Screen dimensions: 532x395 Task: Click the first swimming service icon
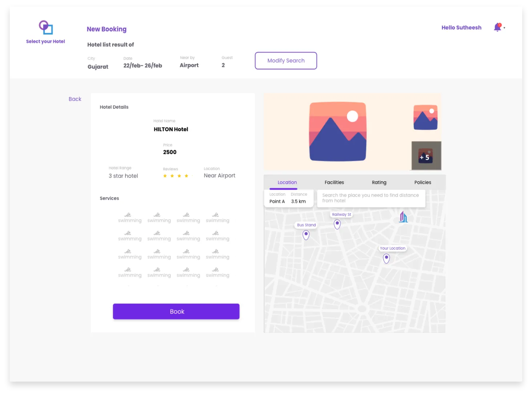coord(128,215)
